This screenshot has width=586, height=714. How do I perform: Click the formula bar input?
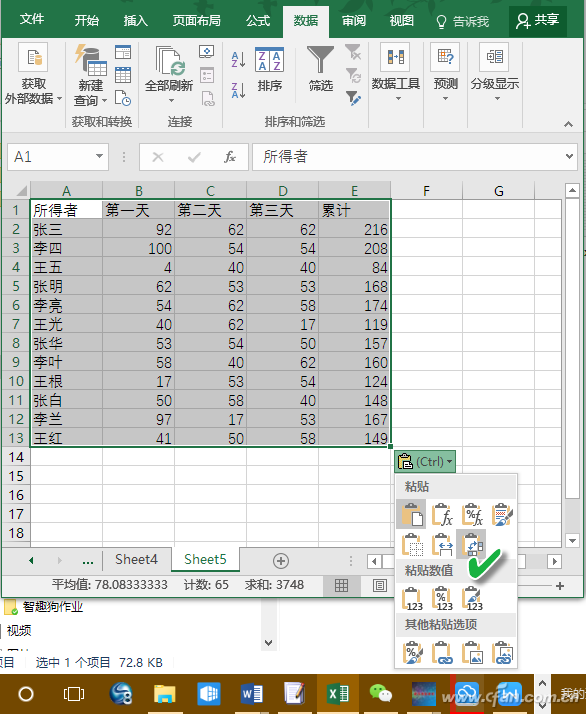[x=407, y=157]
